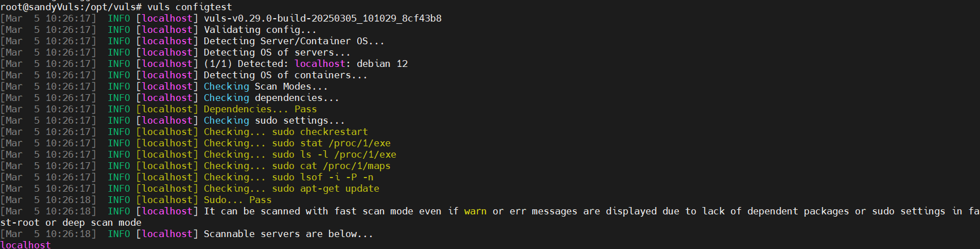This screenshot has height=249, width=980.
Task: Select the "Detecting OS of containers..." message
Action: [285, 75]
